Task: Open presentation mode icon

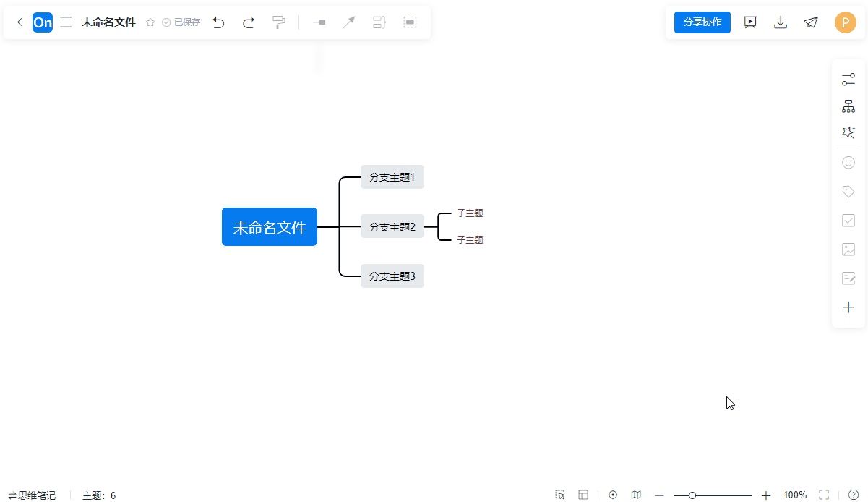Action: tap(750, 22)
